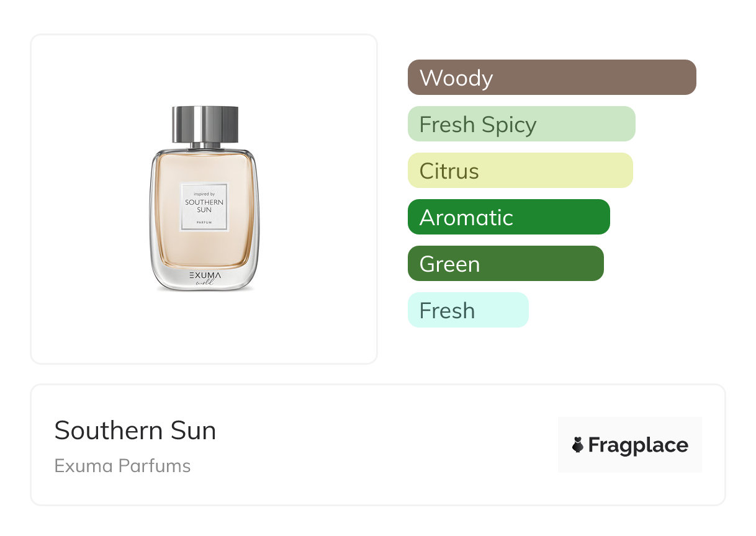Pick the Aromatic accord bar

(x=508, y=217)
